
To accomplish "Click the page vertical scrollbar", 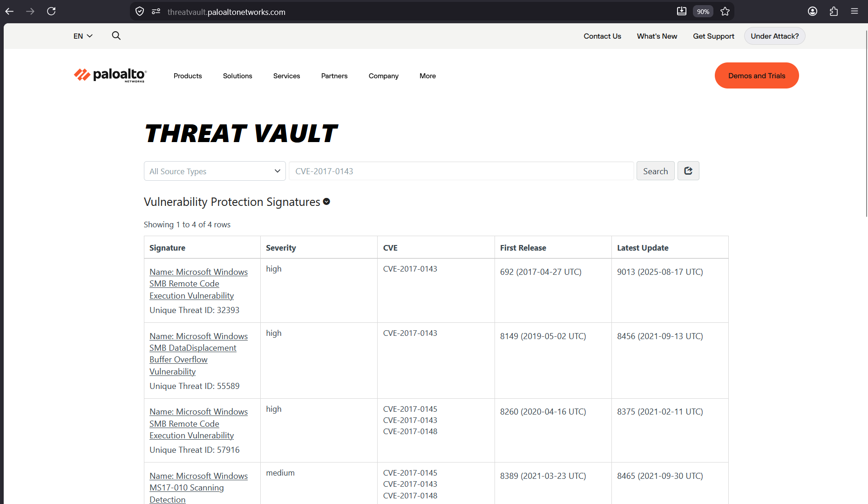I will [x=866, y=123].
